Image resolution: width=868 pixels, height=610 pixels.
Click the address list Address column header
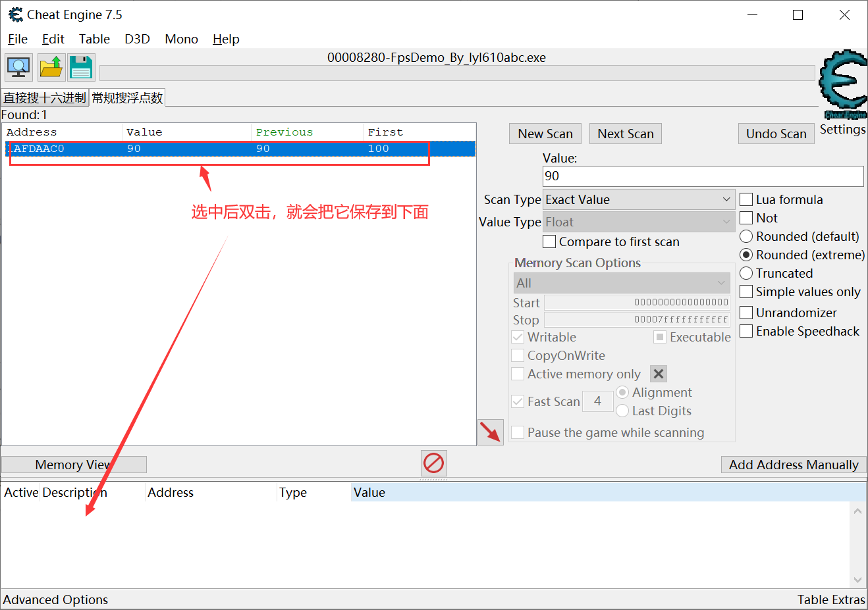pyautogui.click(x=211, y=492)
